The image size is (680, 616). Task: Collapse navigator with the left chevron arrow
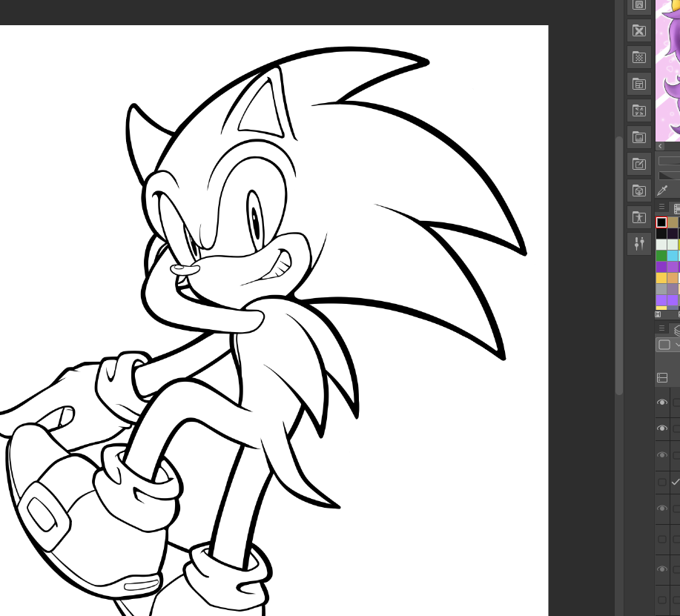click(x=660, y=146)
